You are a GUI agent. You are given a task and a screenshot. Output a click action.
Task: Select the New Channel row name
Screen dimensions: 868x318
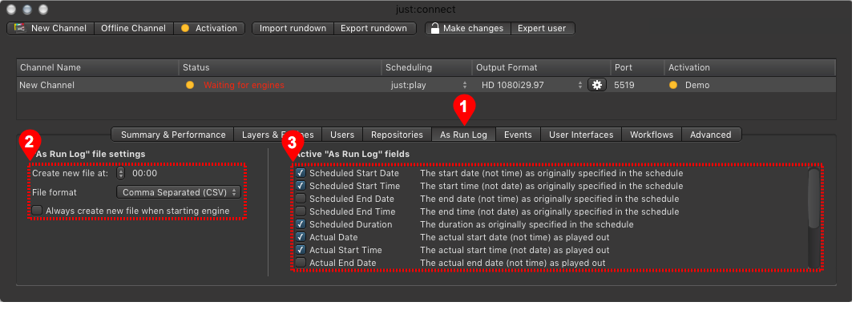click(x=46, y=85)
